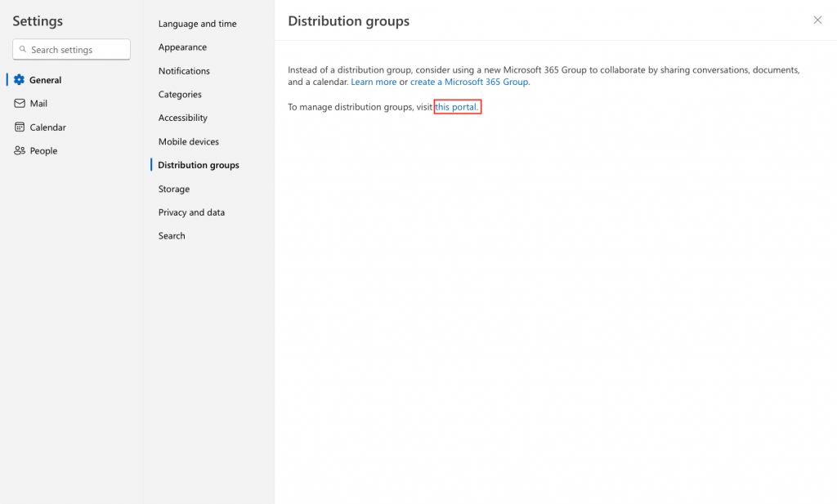This screenshot has width=837, height=504.
Task: Click the Mail envelope icon
Action: 20,103
